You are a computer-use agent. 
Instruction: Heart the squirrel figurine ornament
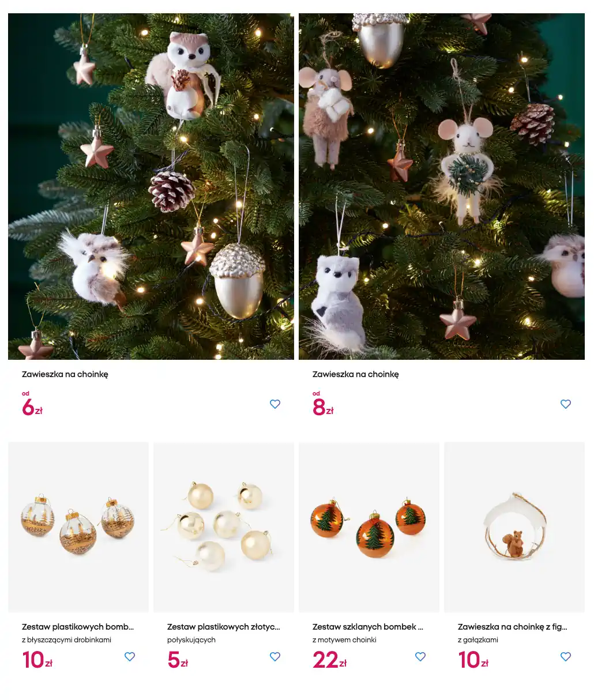coord(566,657)
